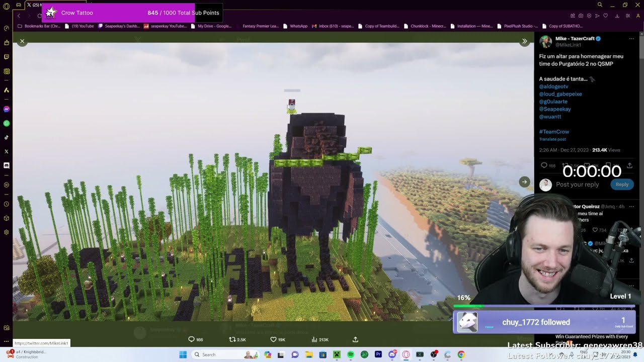Open Mike - TazerCraft's profile avatar
Viewport: 644px width, 362px height.
point(545,42)
